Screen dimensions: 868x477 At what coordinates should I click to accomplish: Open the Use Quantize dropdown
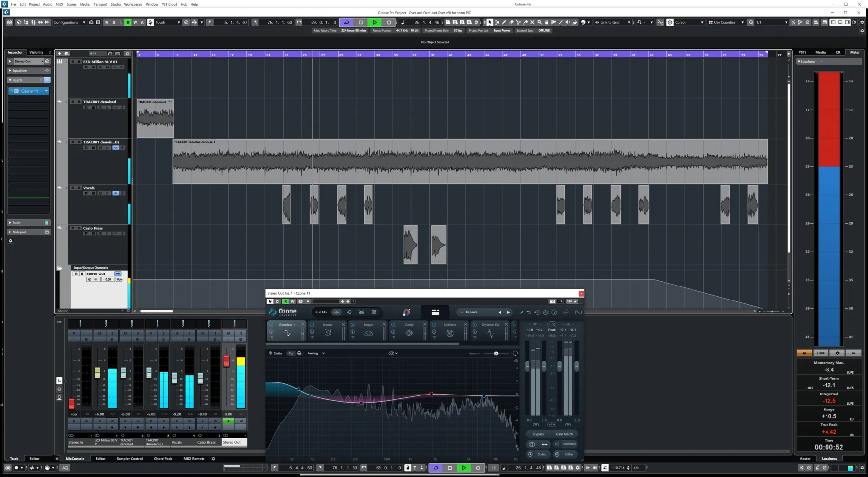click(x=726, y=22)
